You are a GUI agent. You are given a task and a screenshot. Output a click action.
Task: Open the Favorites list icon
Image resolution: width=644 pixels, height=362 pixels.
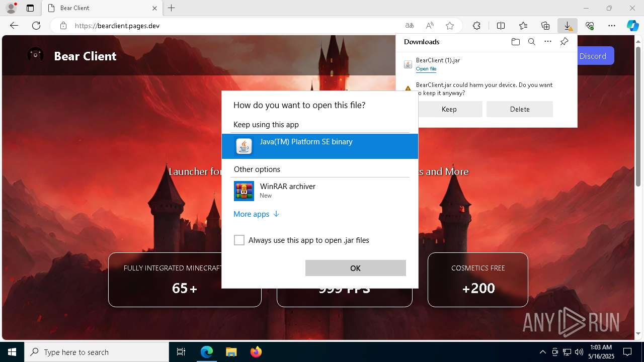523,26
